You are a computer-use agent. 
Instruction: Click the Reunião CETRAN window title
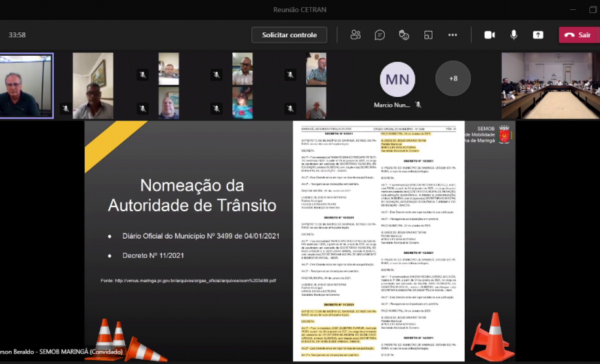tap(300, 10)
